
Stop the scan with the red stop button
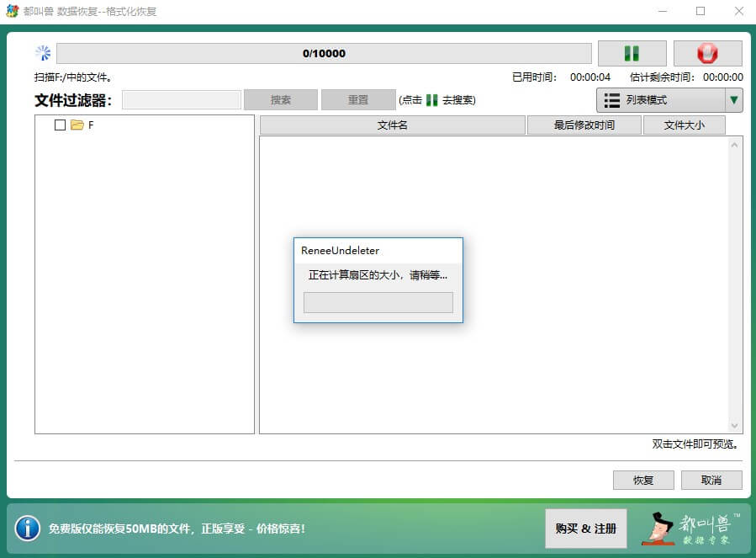[707, 53]
